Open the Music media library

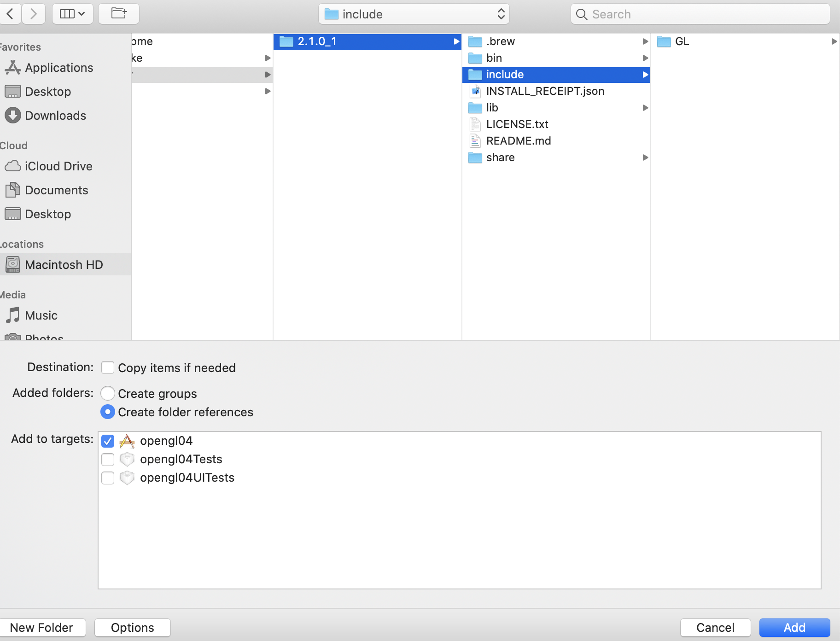tap(41, 315)
